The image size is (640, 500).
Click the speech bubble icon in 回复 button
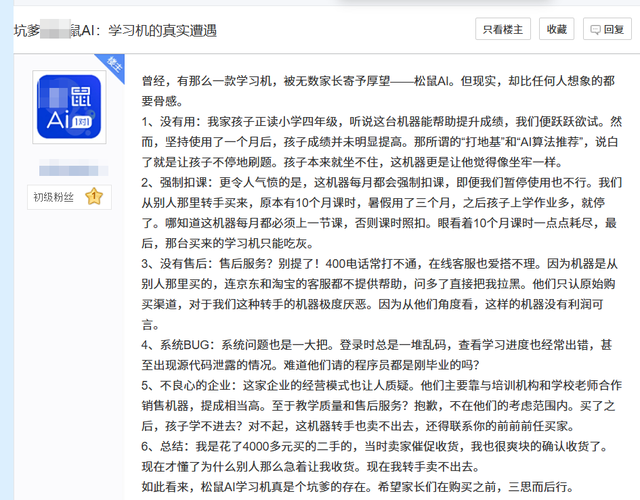596,29
